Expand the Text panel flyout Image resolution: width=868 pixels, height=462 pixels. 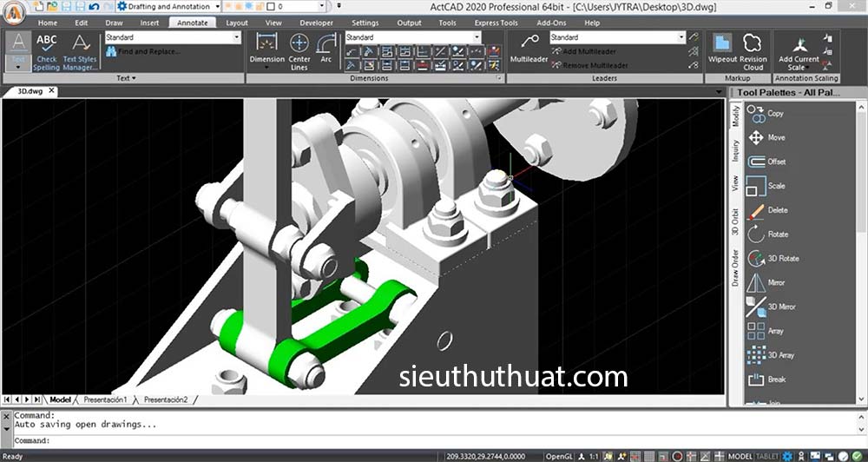click(123, 78)
